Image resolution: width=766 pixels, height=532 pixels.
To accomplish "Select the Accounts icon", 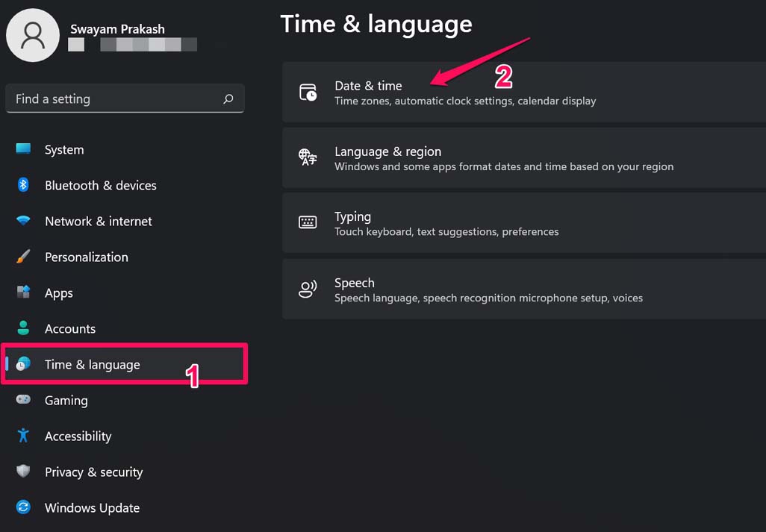I will [x=23, y=328].
